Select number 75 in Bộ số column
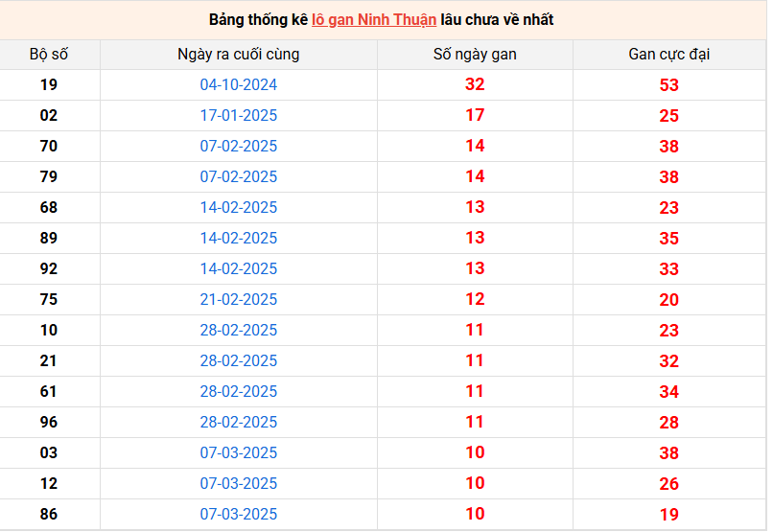Viewport: 773px width, 532px height. [49, 299]
